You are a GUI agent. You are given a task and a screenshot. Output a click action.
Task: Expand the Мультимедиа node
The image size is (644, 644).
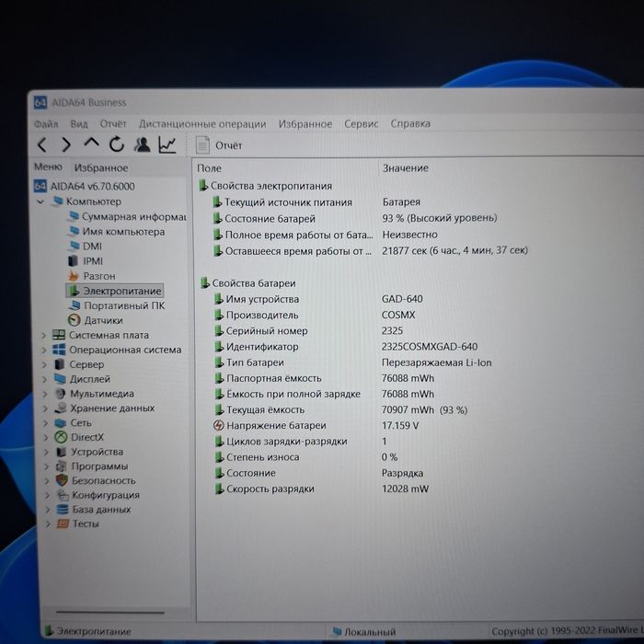pyautogui.click(x=45, y=394)
